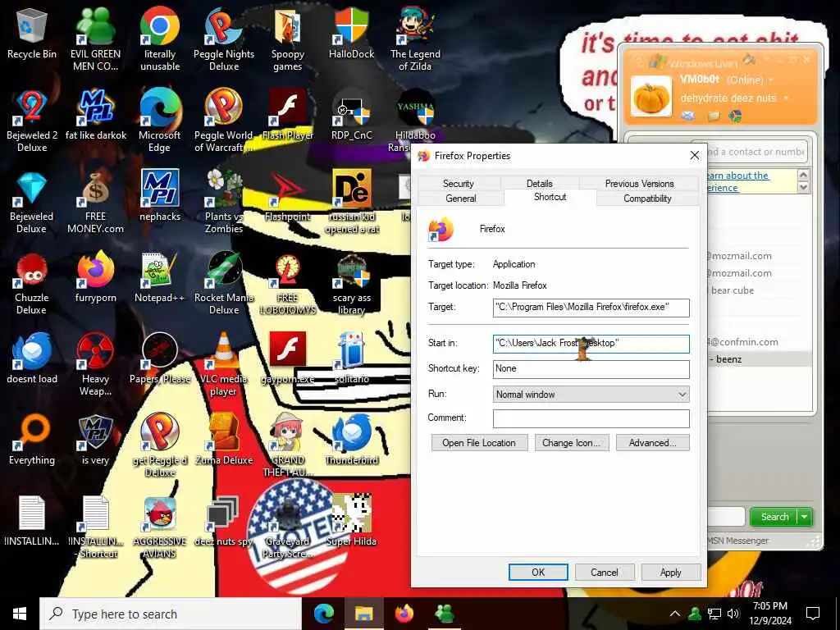Click the Target path field
840x630 pixels.
click(x=591, y=308)
